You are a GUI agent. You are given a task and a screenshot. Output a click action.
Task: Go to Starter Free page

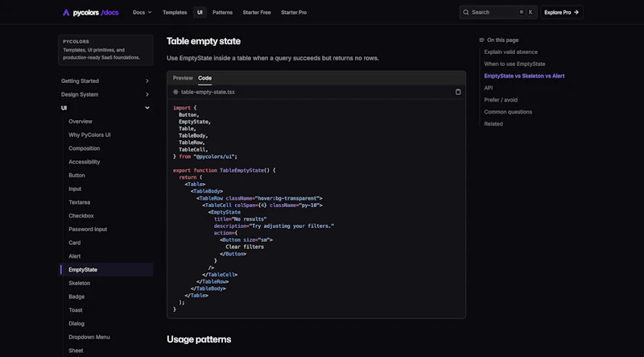point(257,12)
